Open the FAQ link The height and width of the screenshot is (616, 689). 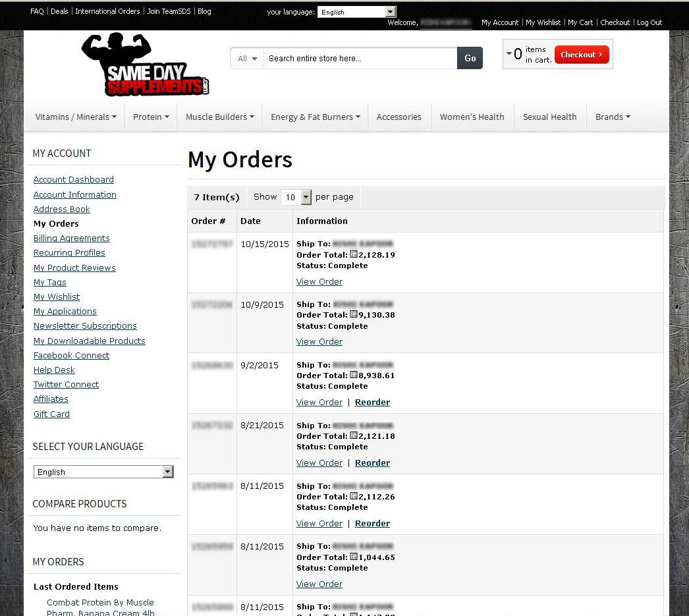(37, 11)
